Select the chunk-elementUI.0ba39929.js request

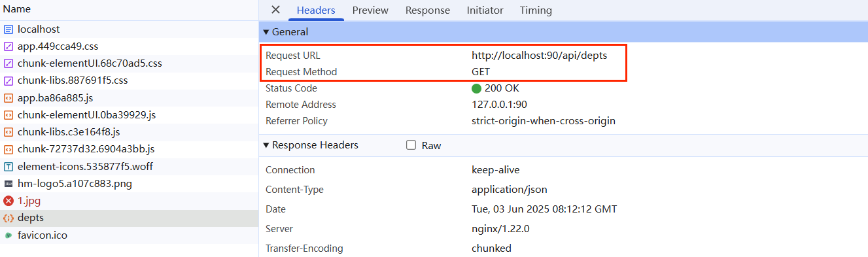coord(129,115)
